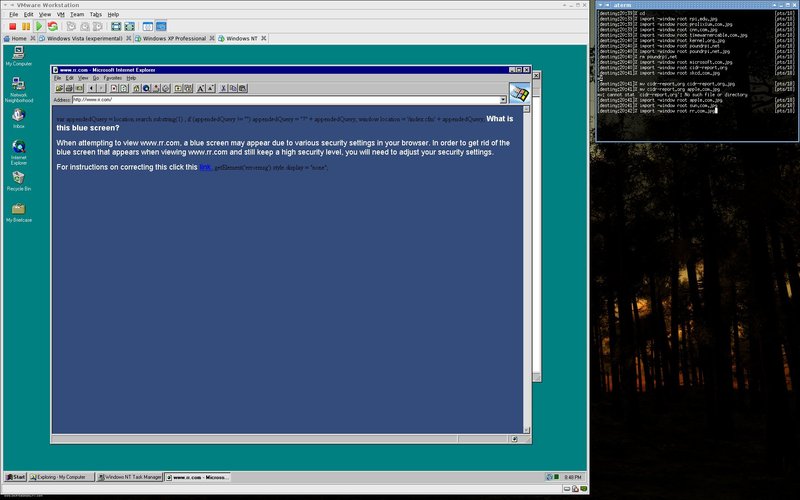Open Internet Explorer File menu

[57, 78]
